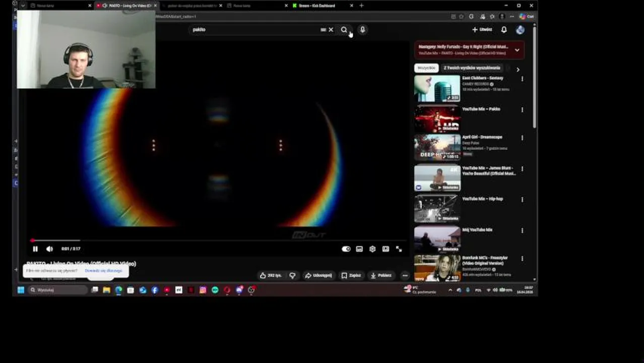Click the search field containing pakito
Image resolution: width=644 pixels, height=363 pixels.
(x=254, y=30)
